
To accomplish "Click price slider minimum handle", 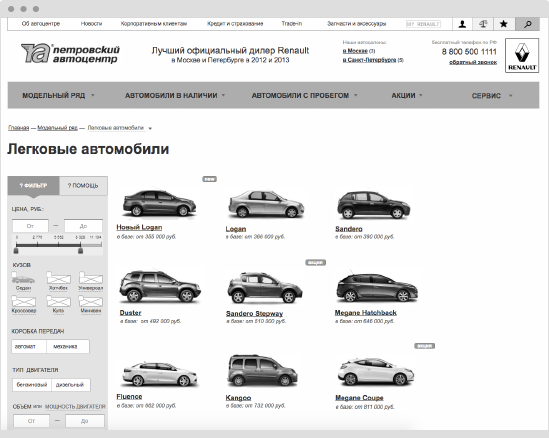I will click(x=16, y=251).
